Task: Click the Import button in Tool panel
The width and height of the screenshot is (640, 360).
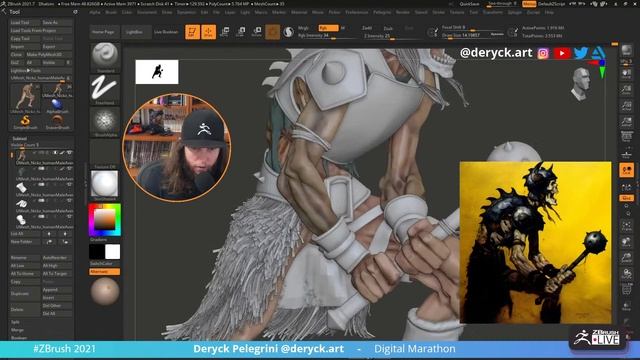Action: 25,47
